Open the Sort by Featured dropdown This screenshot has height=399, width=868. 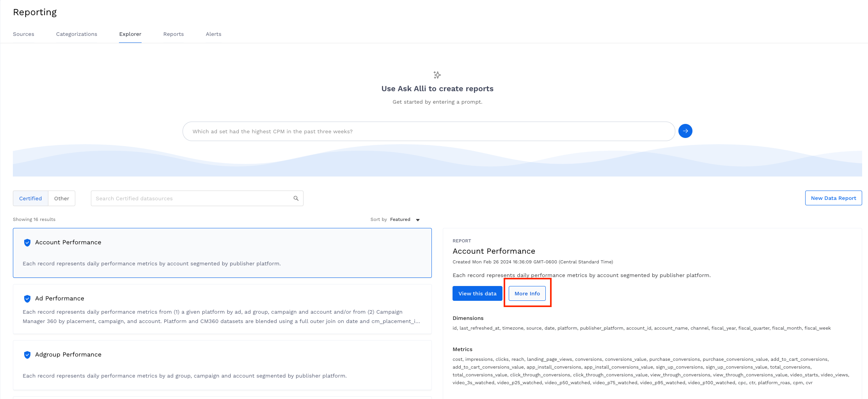[x=400, y=220]
